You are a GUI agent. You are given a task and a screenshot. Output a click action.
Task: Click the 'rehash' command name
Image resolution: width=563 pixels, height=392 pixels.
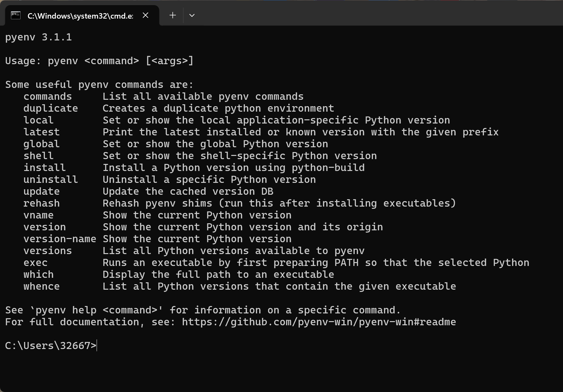42,203
